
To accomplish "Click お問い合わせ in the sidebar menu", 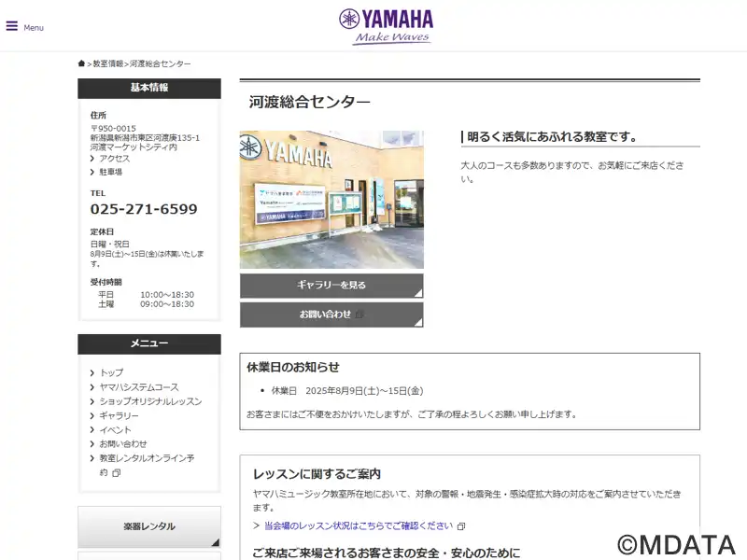I will pos(123,444).
